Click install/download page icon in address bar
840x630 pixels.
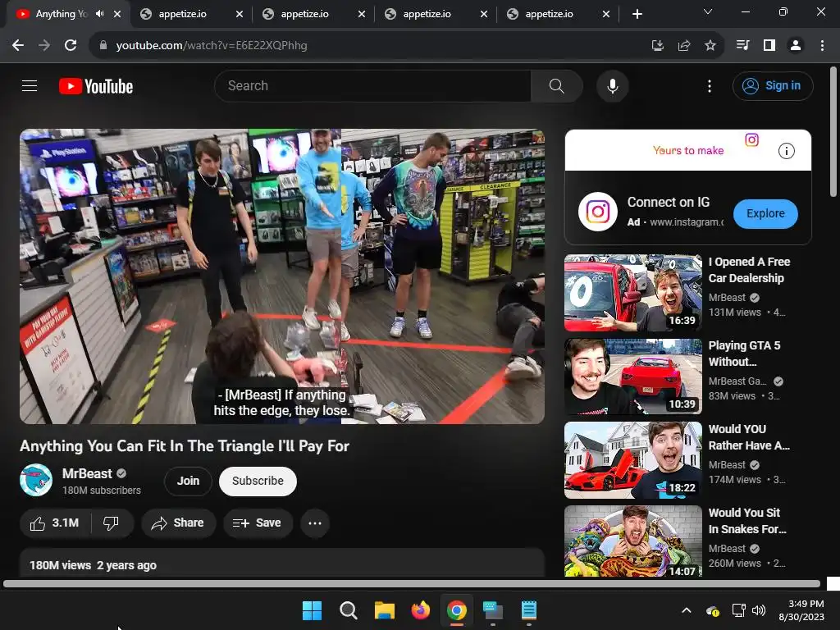(x=657, y=46)
